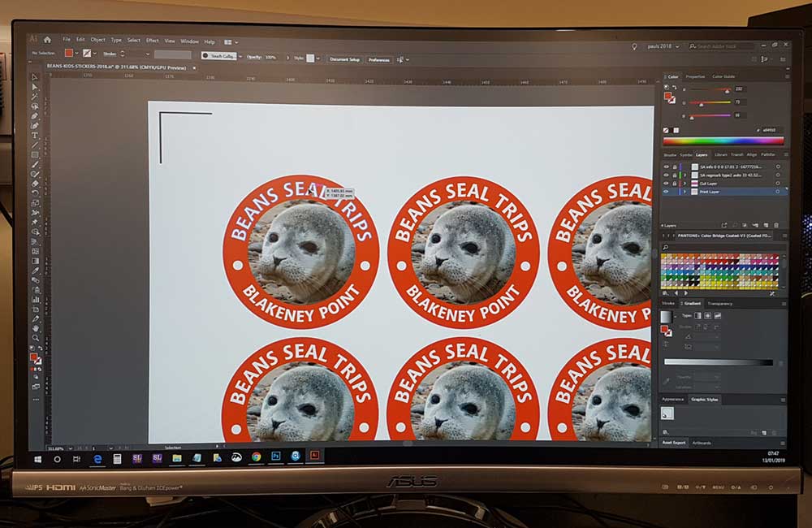Select the Zoom tool magnifier
The height and width of the screenshot is (528, 812).
pyautogui.click(x=35, y=337)
